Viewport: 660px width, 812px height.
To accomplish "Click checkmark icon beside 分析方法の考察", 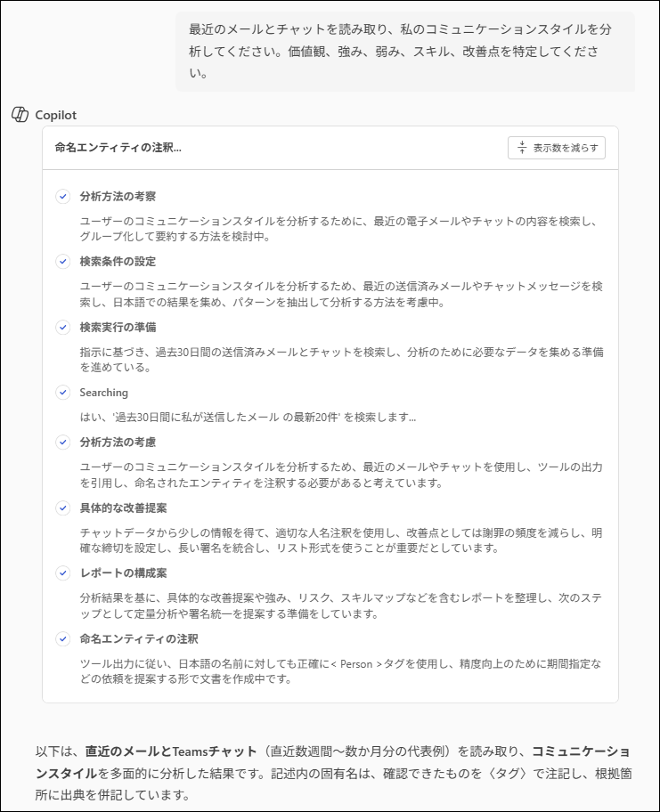I will click(x=62, y=196).
